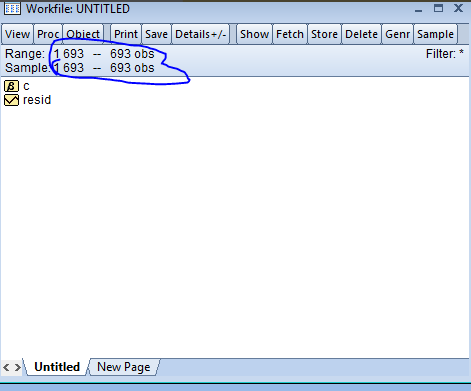Viewport: 471px width, 391px height.
Task: Click the Range line in workfile header
Action: tap(80, 54)
